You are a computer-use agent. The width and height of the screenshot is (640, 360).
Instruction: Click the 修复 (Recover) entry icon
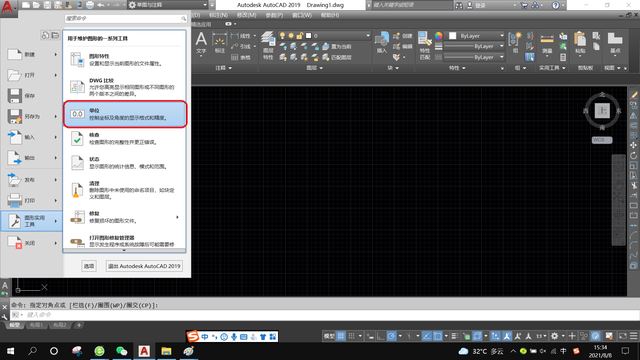click(x=77, y=217)
